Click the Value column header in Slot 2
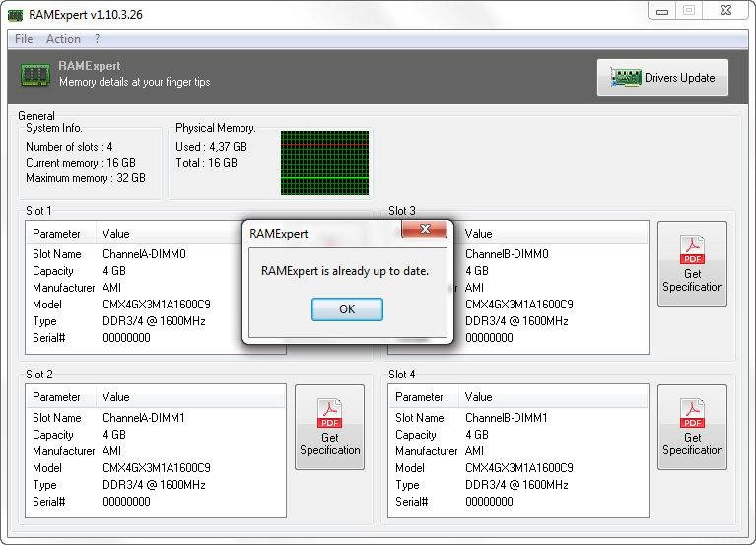 (190, 396)
